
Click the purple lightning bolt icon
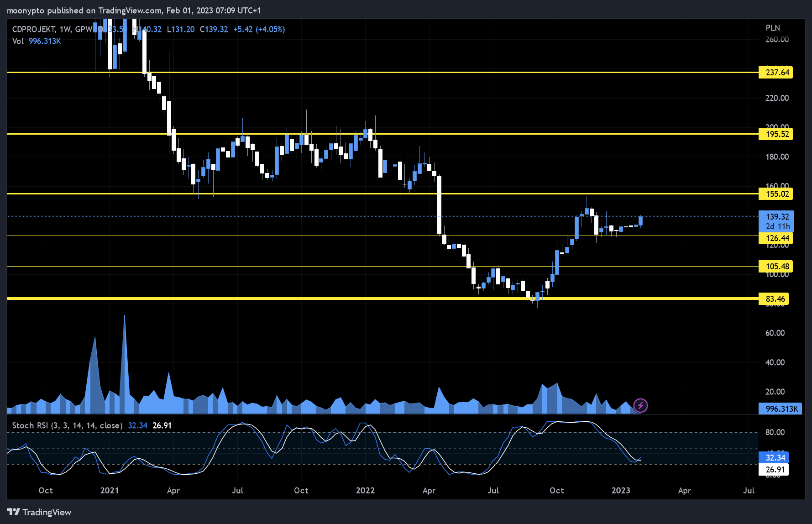click(640, 405)
